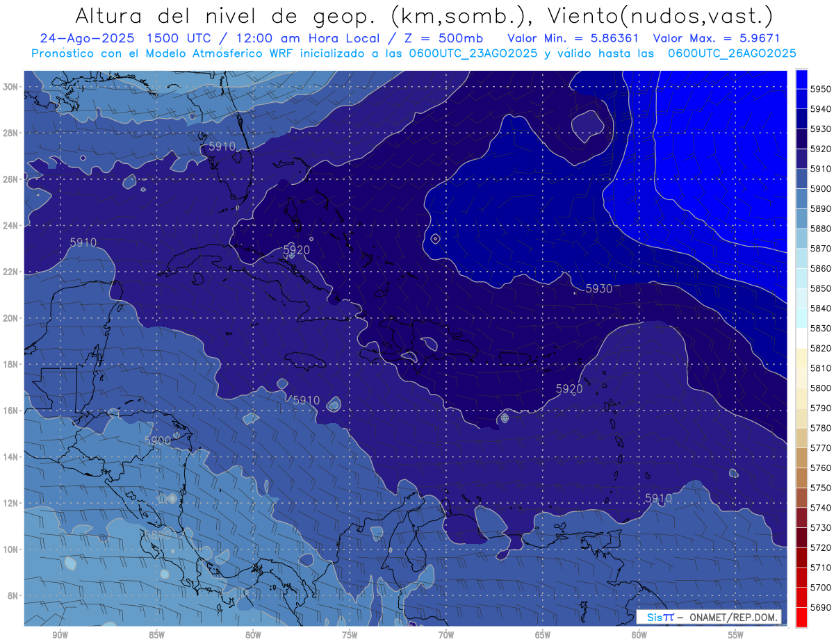Click the 5740 label on the color scale
This screenshot has width=834, height=644.
coord(821,508)
